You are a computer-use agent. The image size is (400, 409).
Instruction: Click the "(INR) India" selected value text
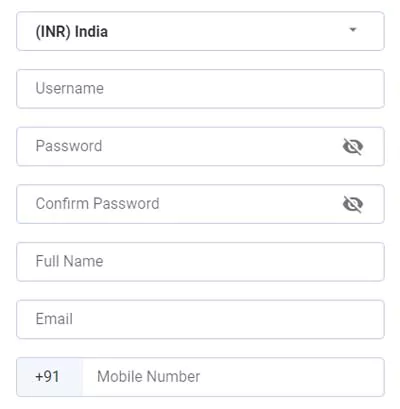click(x=72, y=32)
